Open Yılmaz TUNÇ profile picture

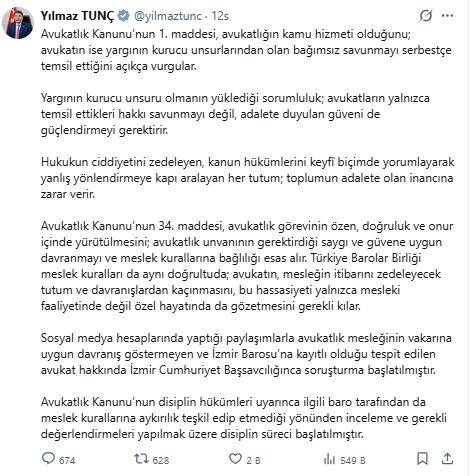[18, 23]
